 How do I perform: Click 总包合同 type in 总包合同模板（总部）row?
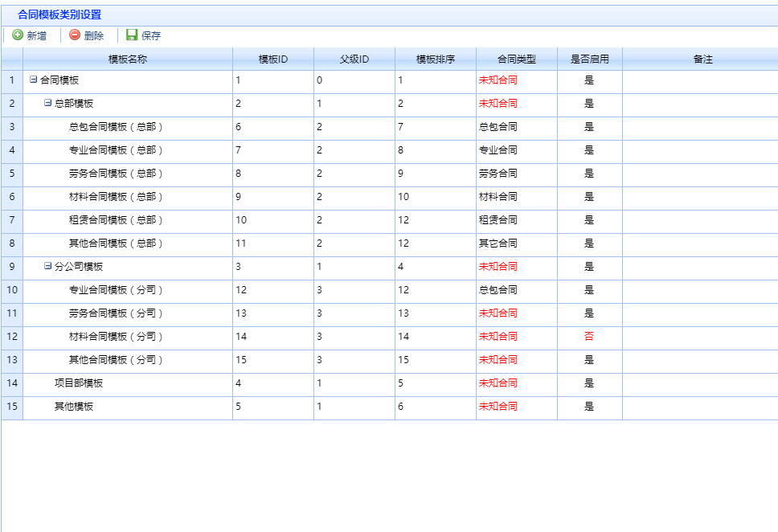498,126
